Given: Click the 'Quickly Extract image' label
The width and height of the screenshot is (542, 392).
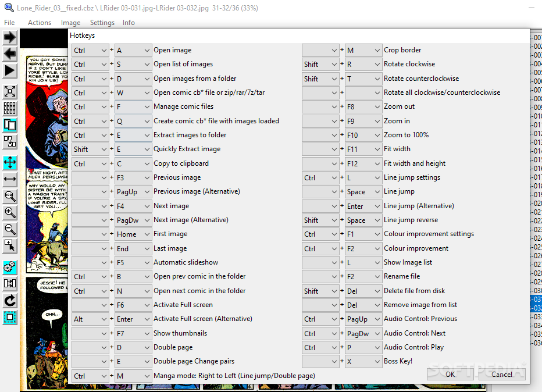Looking at the screenshot, I should click(187, 149).
